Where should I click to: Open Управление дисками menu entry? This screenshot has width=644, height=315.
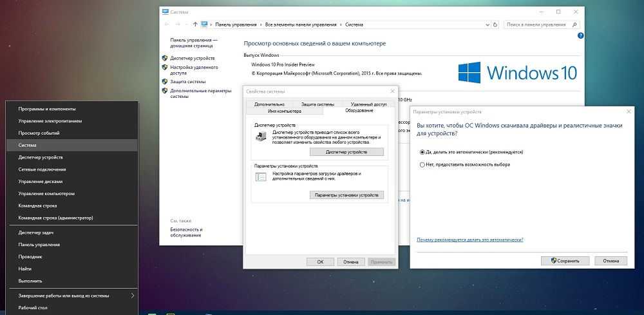[x=72, y=182]
